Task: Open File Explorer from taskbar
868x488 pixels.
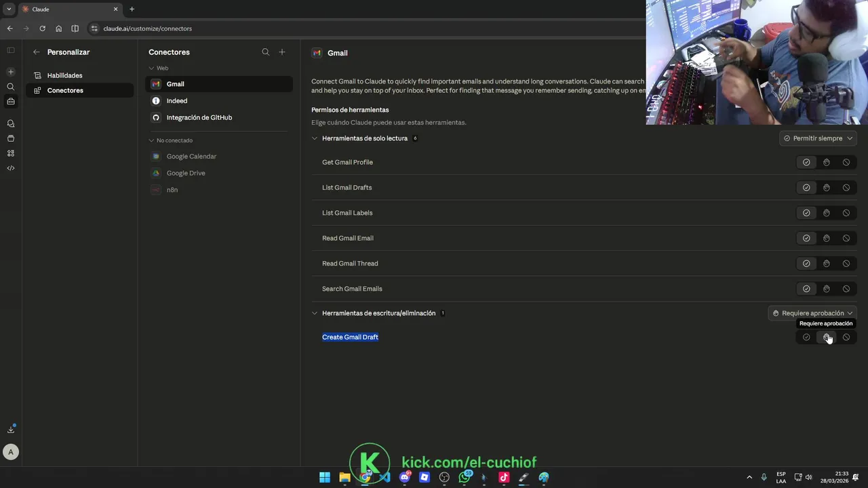Action: [x=344, y=477]
